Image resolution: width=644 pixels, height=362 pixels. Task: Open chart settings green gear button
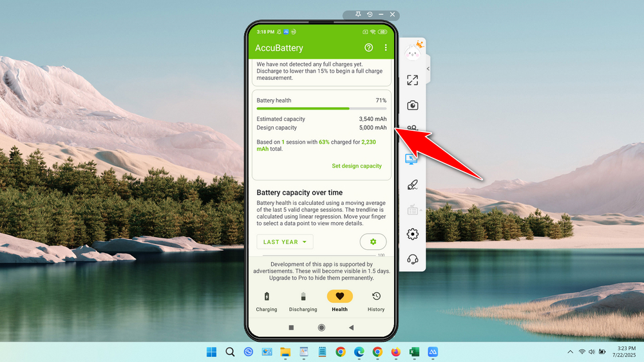click(x=373, y=242)
